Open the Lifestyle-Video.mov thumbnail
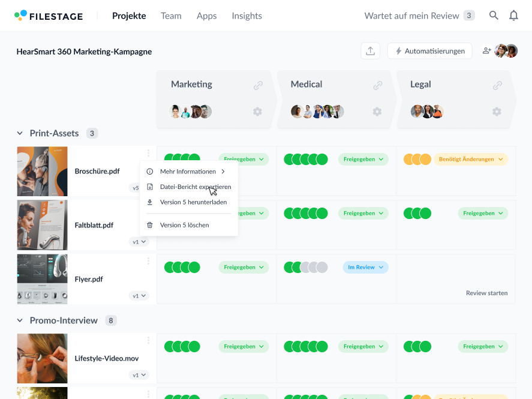Viewport: 532px width, 399px height. 42,358
